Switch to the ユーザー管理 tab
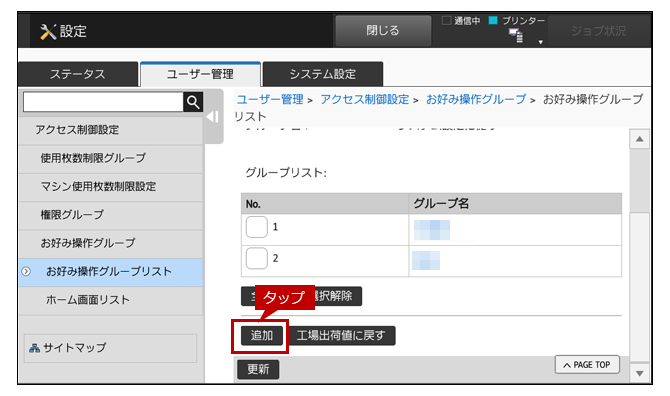The image size is (670, 396). [200, 74]
